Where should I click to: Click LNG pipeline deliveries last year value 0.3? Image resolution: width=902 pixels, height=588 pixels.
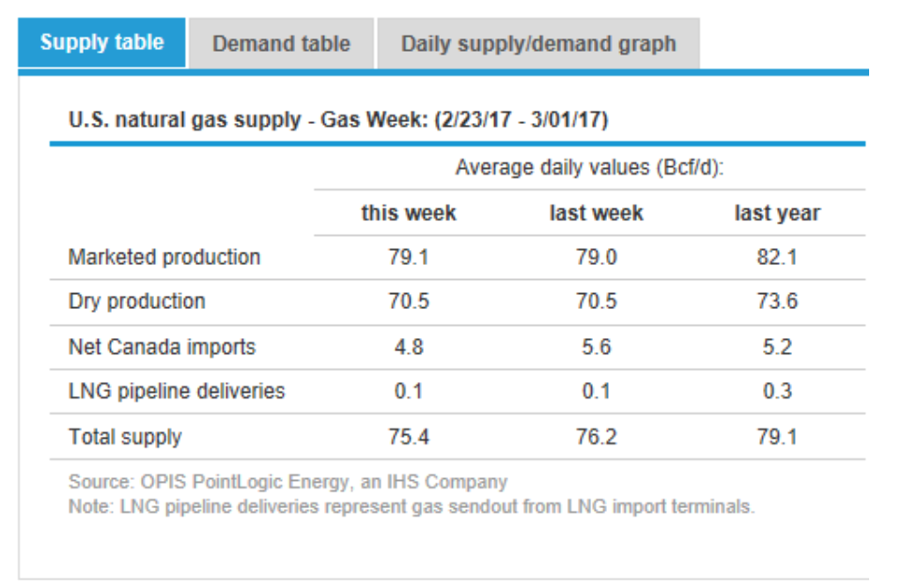tap(777, 391)
